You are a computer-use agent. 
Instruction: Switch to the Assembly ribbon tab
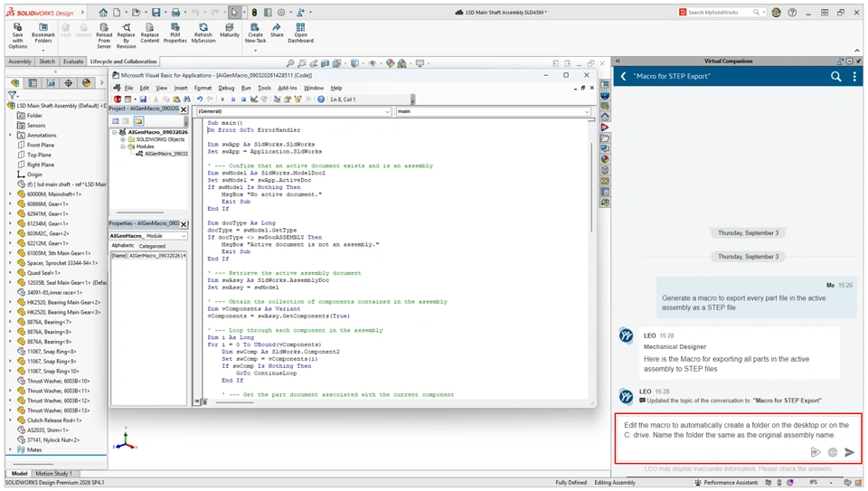click(x=20, y=61)
